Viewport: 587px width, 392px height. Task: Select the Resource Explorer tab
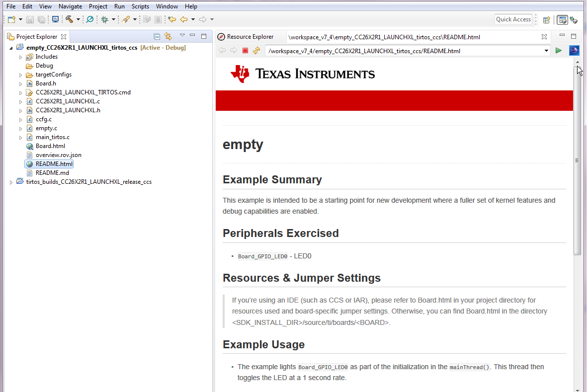[250, 36]
